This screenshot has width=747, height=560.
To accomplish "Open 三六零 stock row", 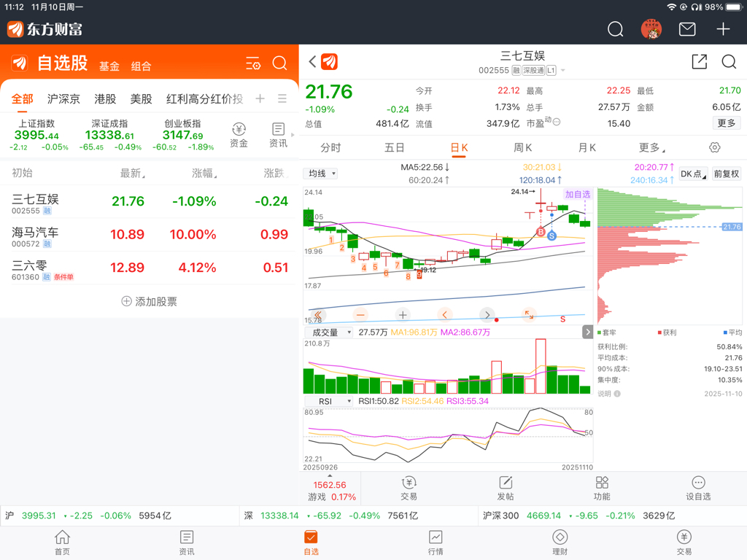I will tap(149, 268).
